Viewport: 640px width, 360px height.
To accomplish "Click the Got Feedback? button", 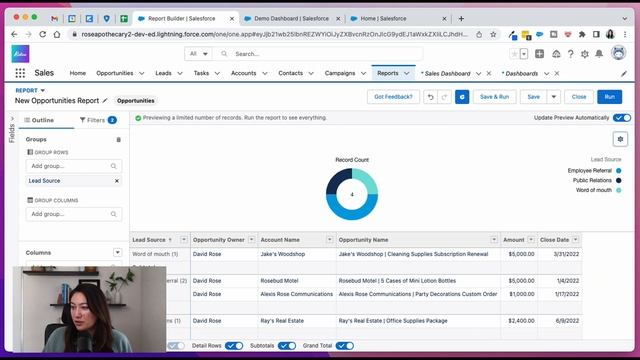I will pos(393,97).
